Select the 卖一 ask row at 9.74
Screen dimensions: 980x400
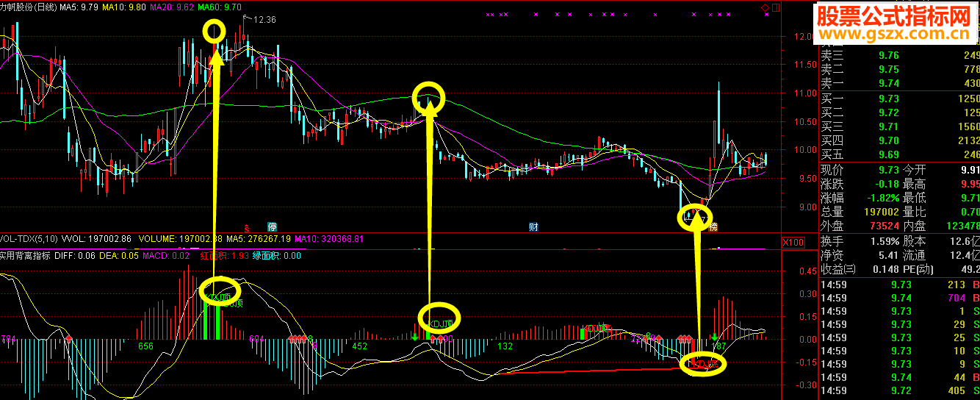(899, 83)
